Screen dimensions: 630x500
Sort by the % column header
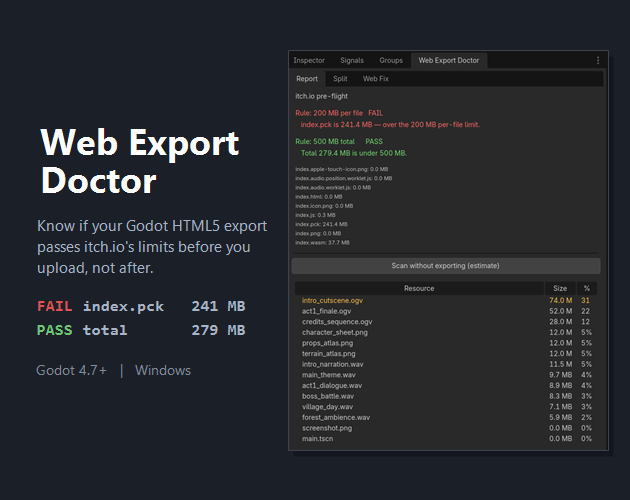[x=587, y=288]
